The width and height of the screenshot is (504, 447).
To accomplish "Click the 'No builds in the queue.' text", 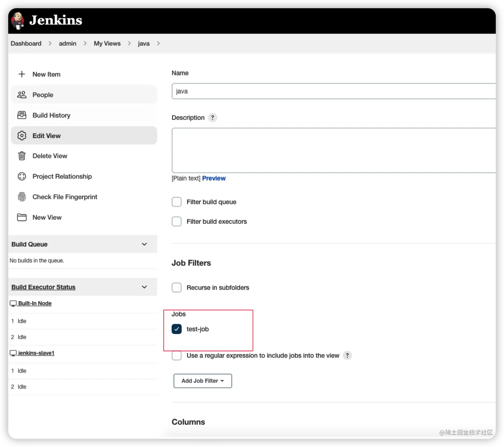I will pyautogui.click(x=37, y=261).
